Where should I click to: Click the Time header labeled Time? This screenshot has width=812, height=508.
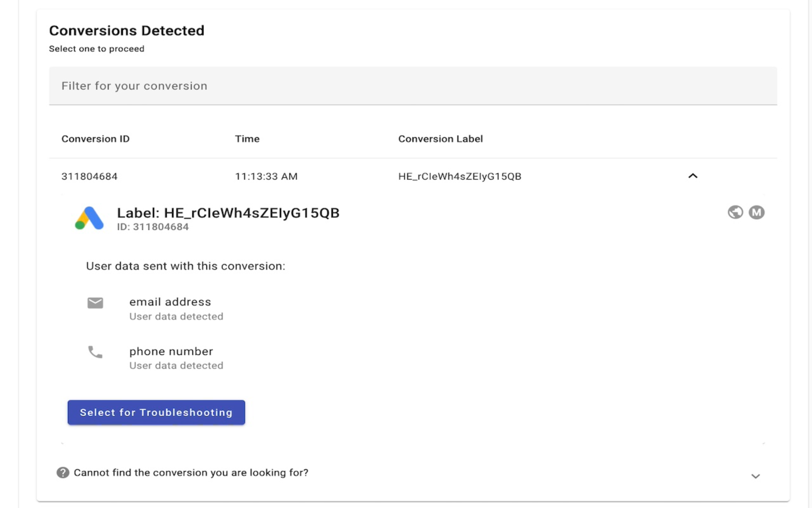(x=247, y=138)
